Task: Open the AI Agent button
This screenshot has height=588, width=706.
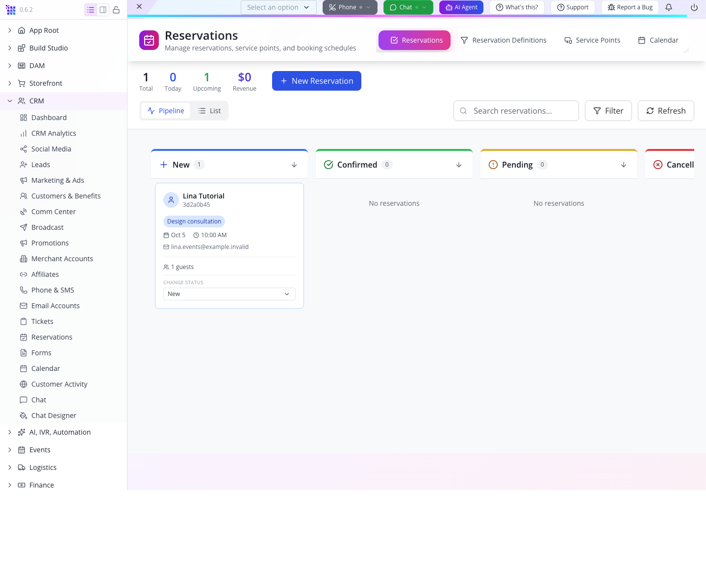Action: point(461,7)
